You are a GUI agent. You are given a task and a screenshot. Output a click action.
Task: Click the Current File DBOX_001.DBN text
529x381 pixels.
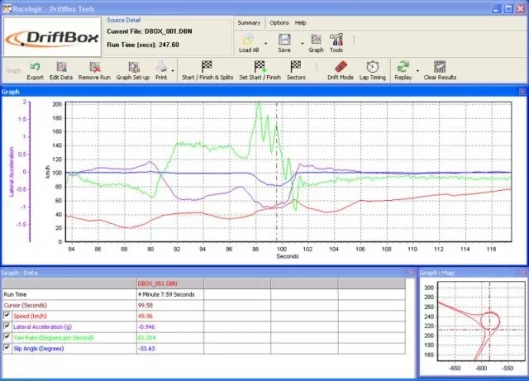[149, 31]
